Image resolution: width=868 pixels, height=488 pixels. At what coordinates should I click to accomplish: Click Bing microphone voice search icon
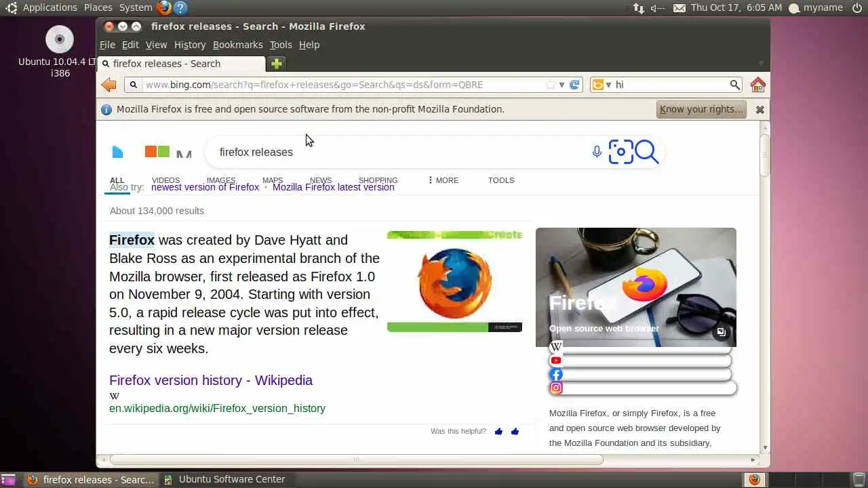[597, 152]
